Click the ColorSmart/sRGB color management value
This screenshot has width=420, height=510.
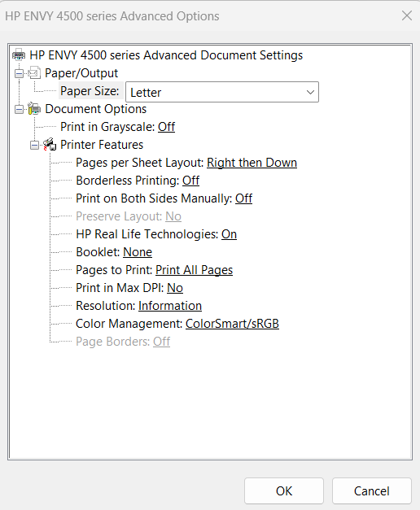[x=233, y=324]
